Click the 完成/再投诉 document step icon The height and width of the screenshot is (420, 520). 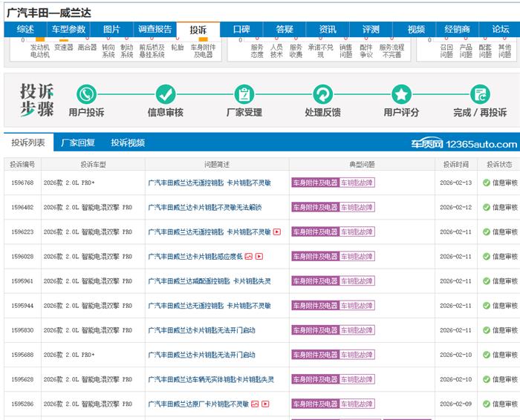pos(480,95)
